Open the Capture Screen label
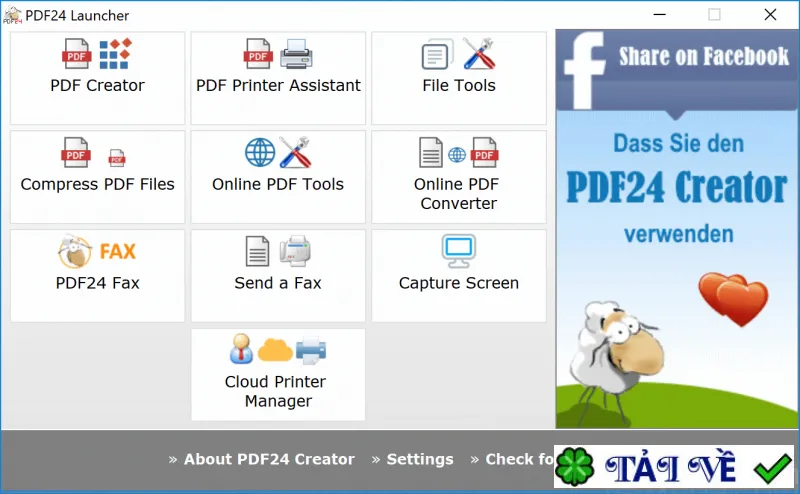This screenshot has height=494, width=800. pos(459,283)
